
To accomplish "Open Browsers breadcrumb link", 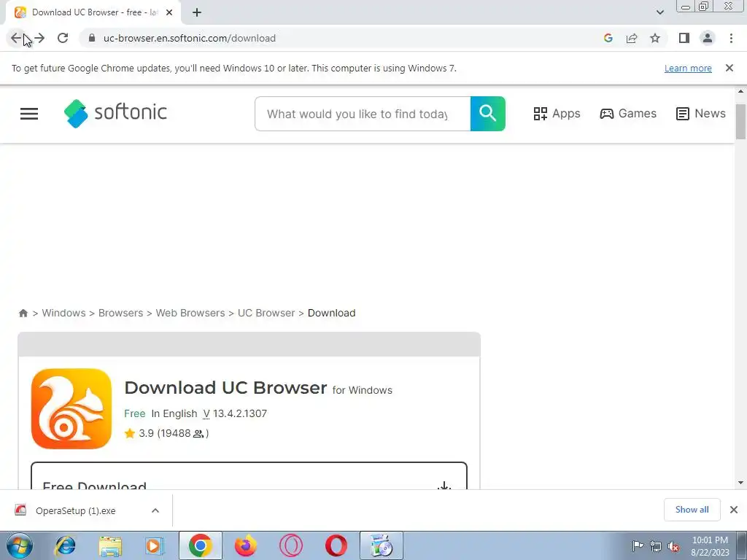I will coord(120,313).
